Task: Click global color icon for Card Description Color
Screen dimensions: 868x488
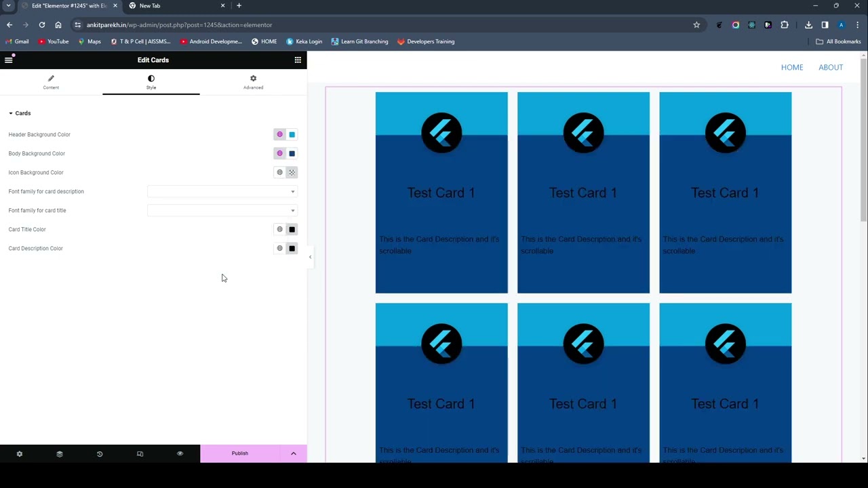Action: click(x=279, y=248)
